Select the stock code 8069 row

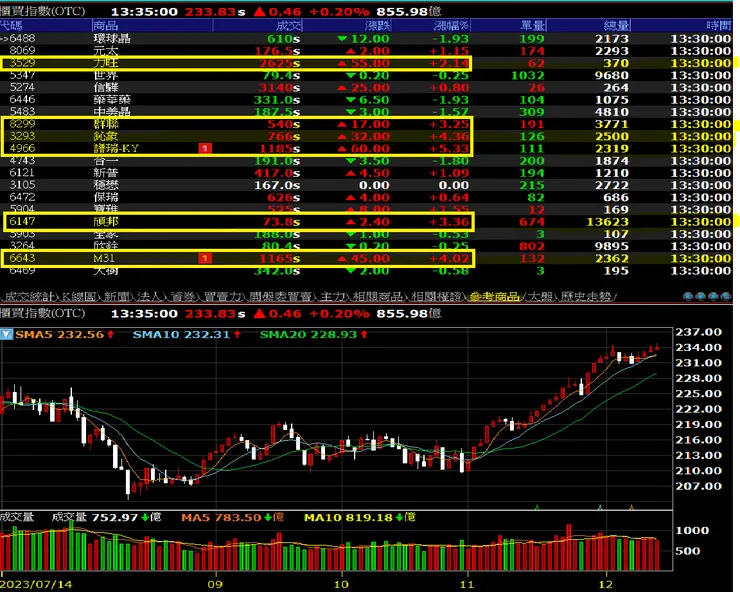[x=366, y=51]
